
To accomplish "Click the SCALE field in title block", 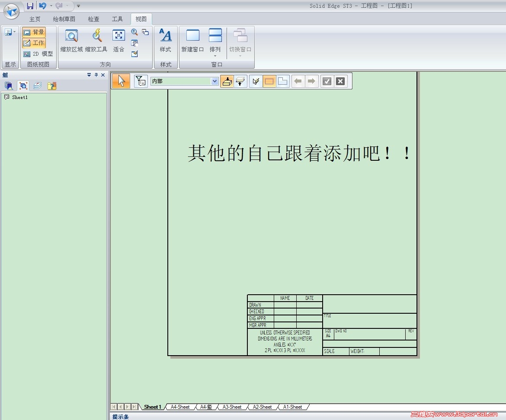I will (336, 351).
